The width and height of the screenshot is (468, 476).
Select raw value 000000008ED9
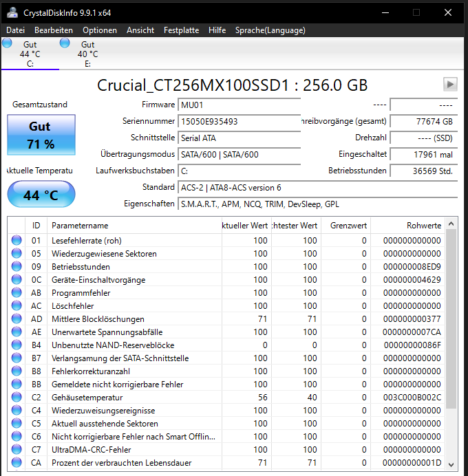[412, 267]
